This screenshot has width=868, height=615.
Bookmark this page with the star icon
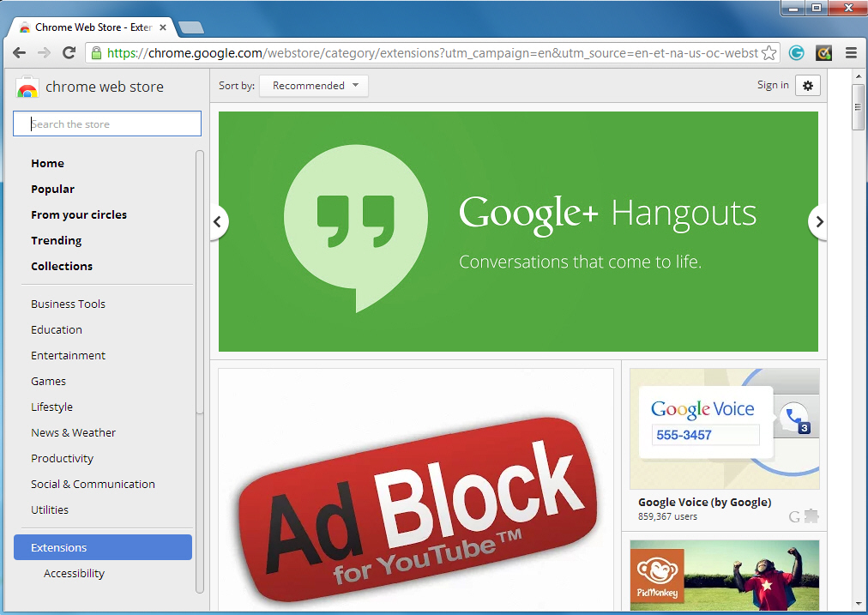pos(769,52)
